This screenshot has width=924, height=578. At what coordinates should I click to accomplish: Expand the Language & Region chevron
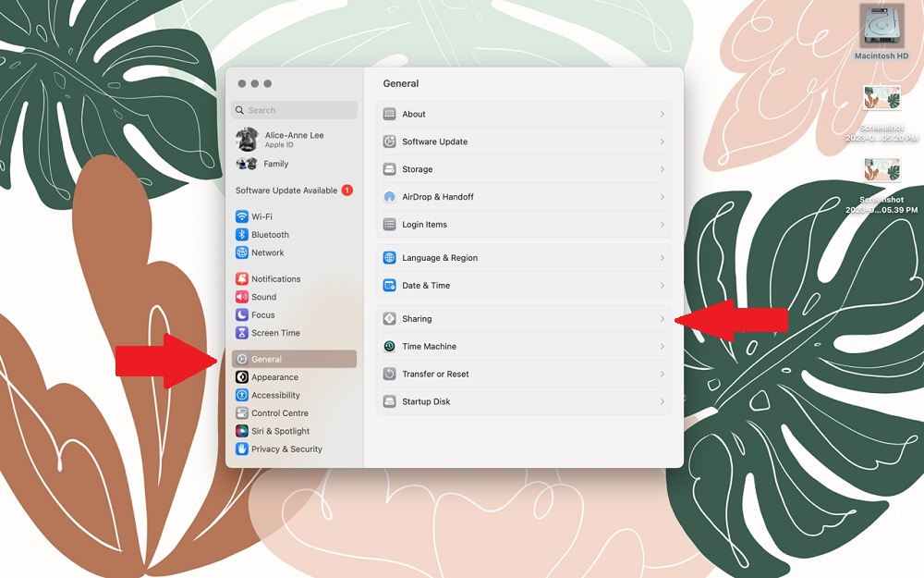[662, 258]
